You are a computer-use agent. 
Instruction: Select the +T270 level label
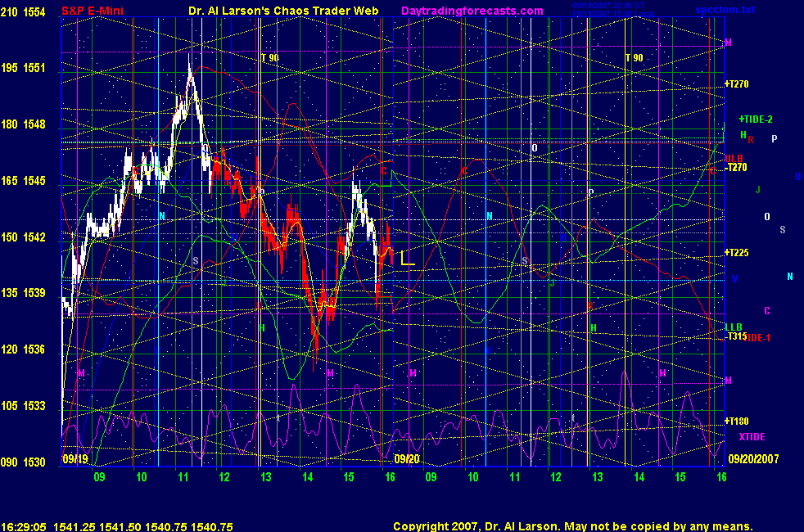click(736, 84)
